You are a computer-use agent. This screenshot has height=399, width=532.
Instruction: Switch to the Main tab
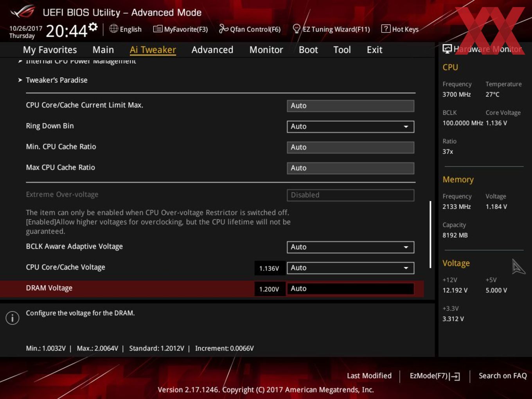[x=103, y=50]
